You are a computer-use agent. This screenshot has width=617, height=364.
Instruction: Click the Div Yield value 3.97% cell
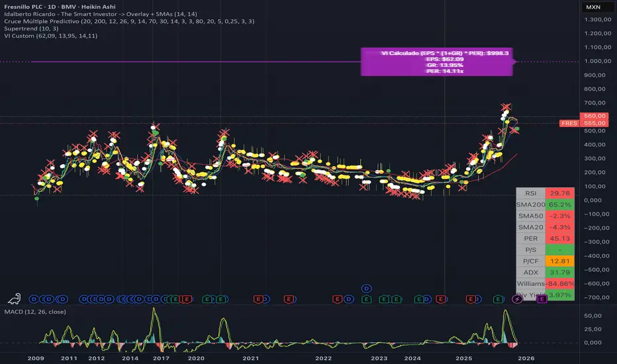click(559, 295)
